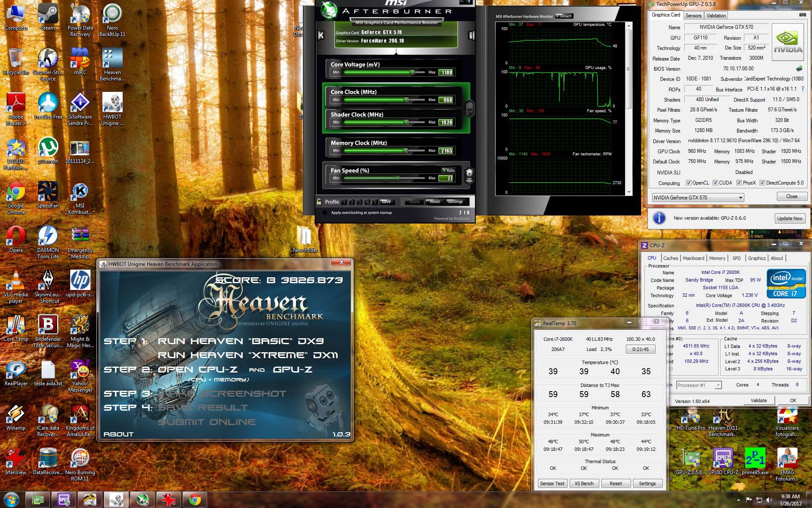Image resolution: width=812 pixels, height=508 pixels.
Task: Toggle the fan speed Auto button
Action: coord(448,171)
